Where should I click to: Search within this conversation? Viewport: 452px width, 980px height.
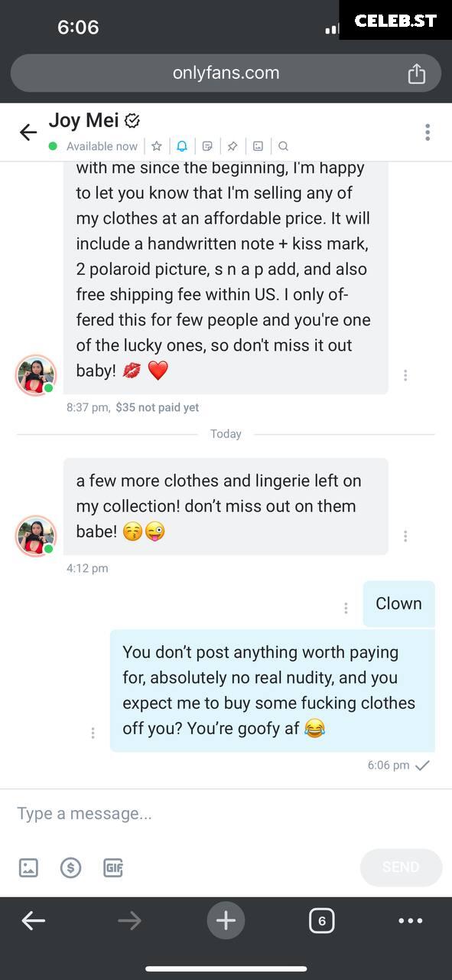283,145
